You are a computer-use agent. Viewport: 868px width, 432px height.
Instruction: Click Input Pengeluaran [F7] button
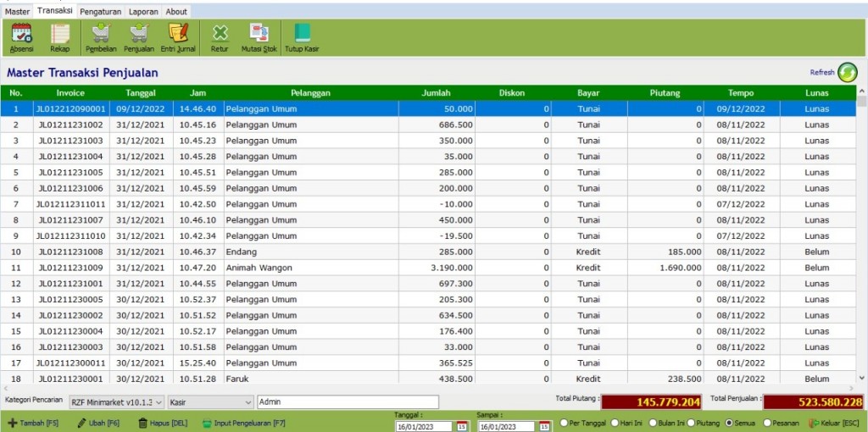tap(243, 424)
